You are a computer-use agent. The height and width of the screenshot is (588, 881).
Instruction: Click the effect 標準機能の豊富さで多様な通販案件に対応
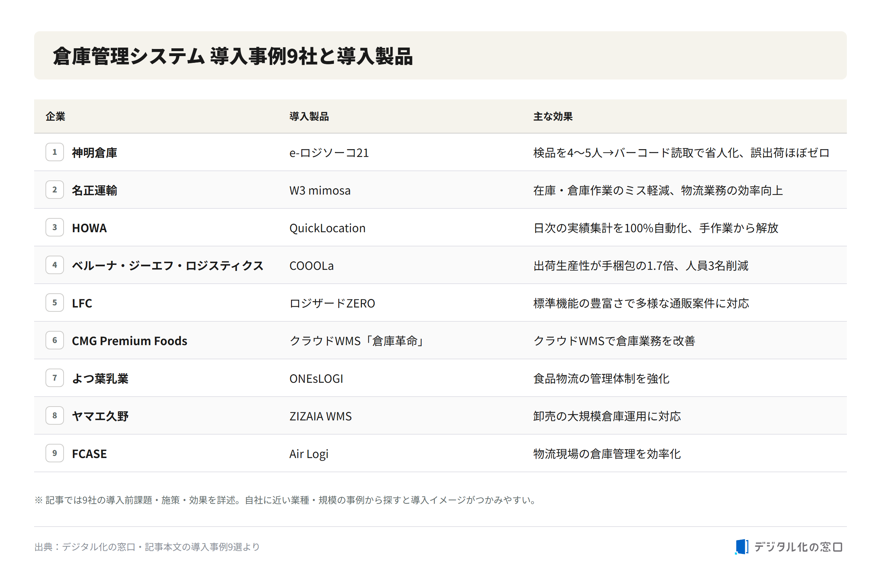click(641, 303)
